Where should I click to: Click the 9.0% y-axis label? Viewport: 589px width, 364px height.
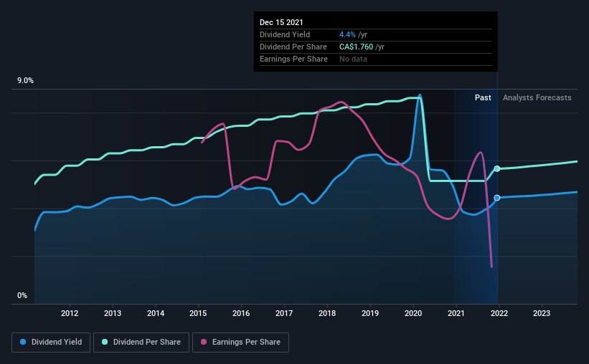tap(26, 81)
